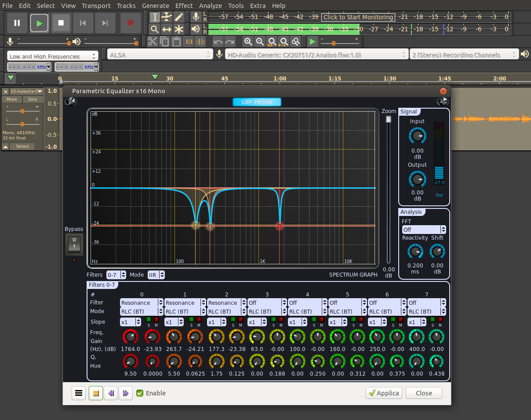Screen dimensions: 531x420
Task: Open the Filters 0-7 range selector
Action: (116, 275)
